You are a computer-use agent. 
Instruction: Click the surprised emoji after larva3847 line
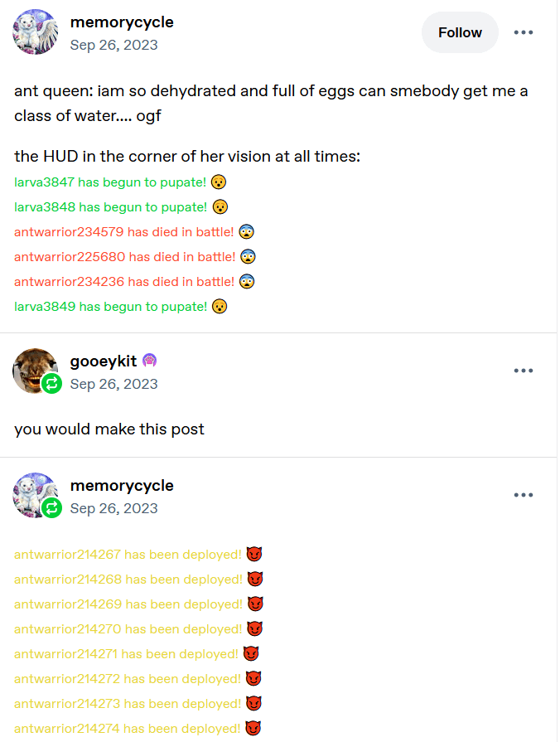[x=219, y=182]
